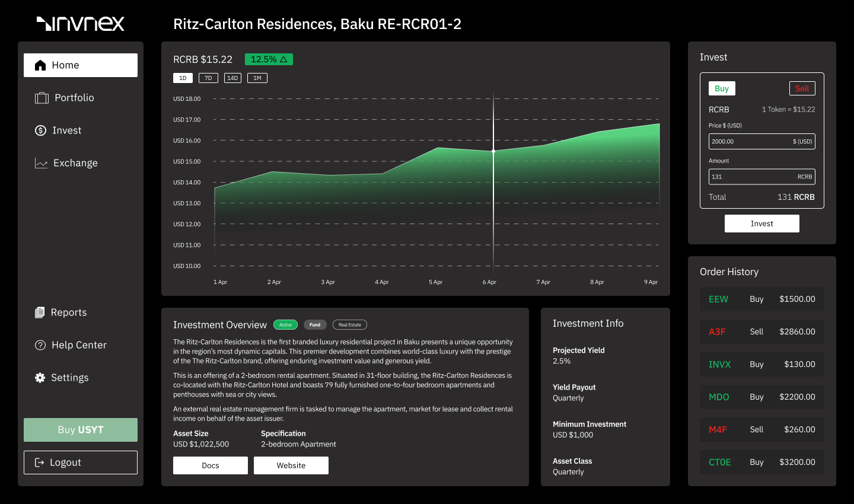The height and width of the screenshot is (504, 854).
Task: Select the Sell toggle in Invest panel
Action: coord(802,88)
